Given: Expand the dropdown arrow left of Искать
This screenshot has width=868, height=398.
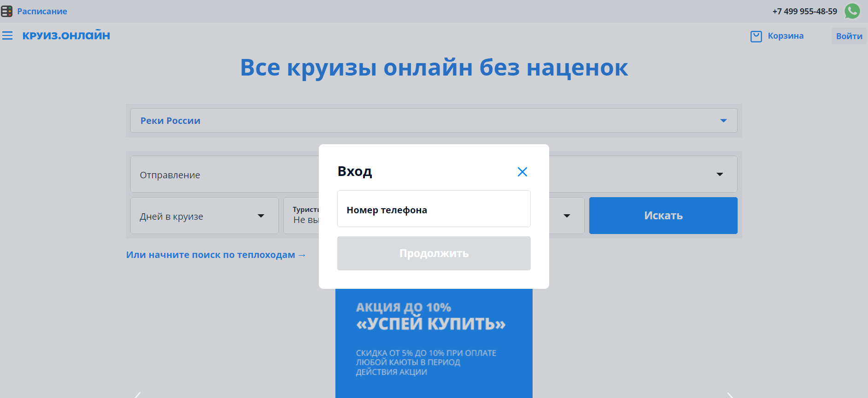Looking at the screenshot, I should (567, 216).
